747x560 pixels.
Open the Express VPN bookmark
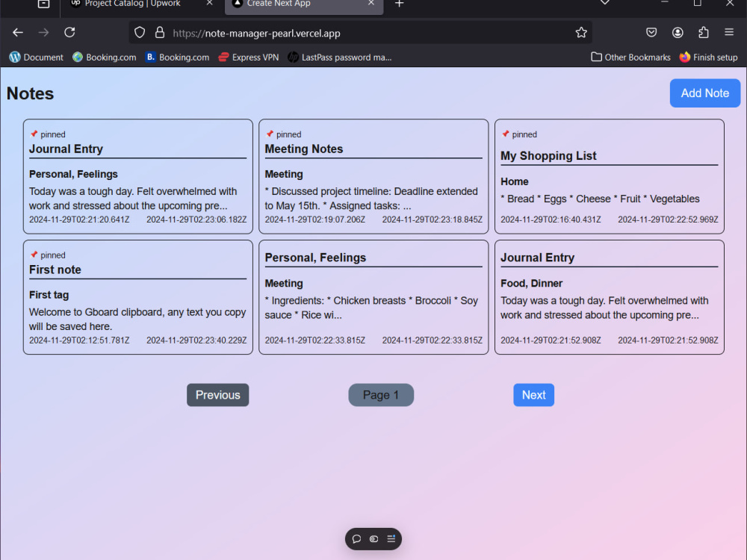[x=248, y=57]
